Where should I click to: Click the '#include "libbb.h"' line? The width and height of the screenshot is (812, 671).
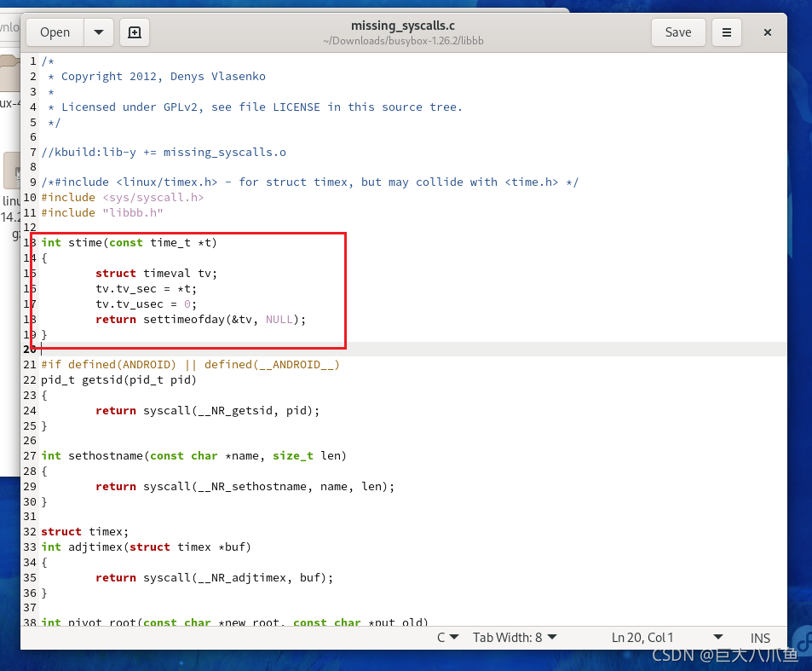[x=102, y=212]
